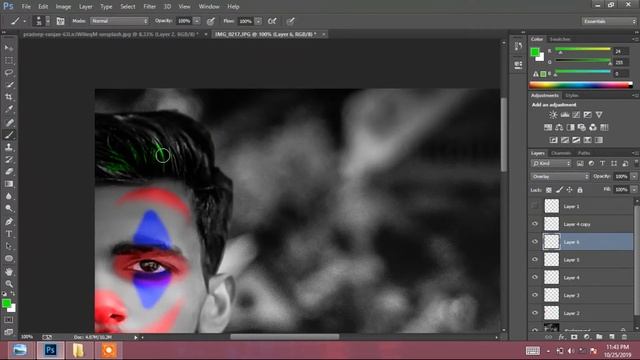Select the Eraser tool

click(x=9, y=171)
